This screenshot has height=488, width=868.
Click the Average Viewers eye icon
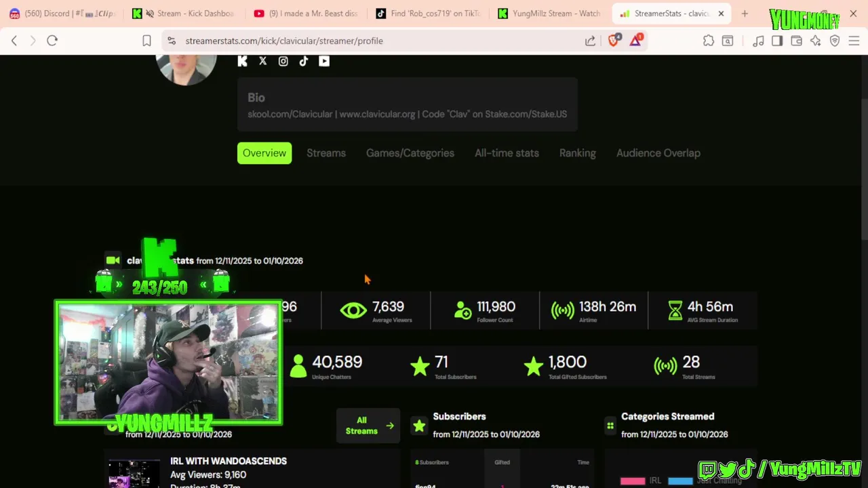click(x=353, y=310)
